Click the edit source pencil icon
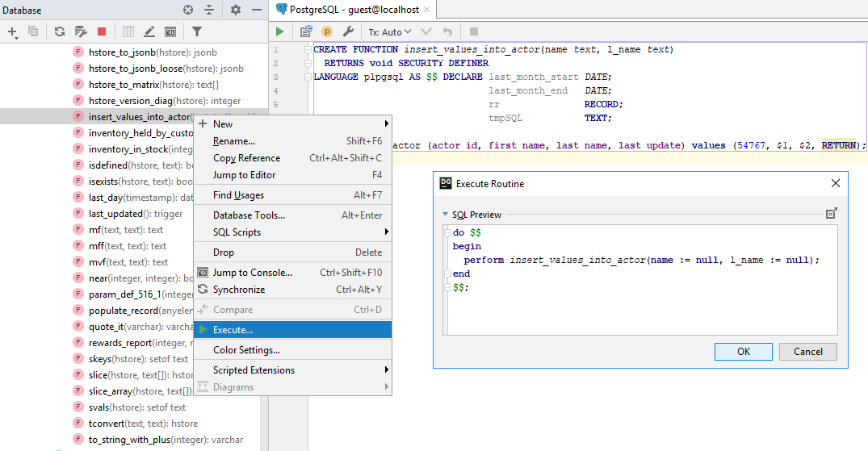This screenshot has width=868, height=451. point(149,31)
